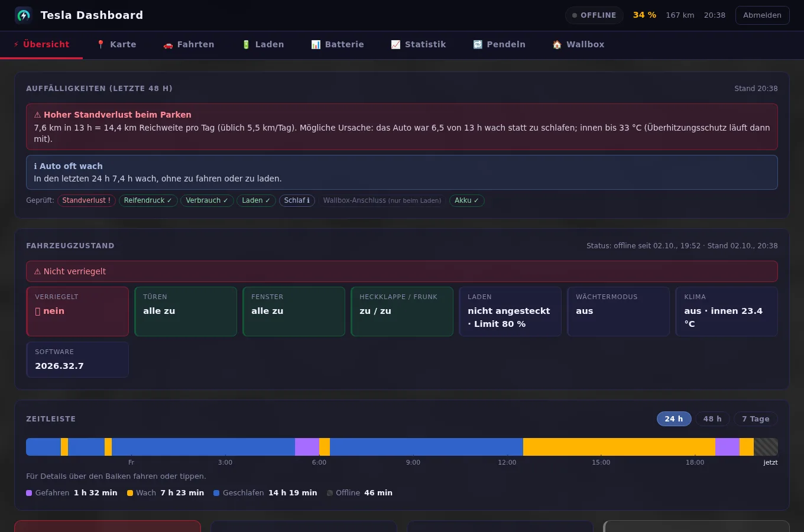Click the Abmelden button
The image size is (804, 532).
(762, 15)
